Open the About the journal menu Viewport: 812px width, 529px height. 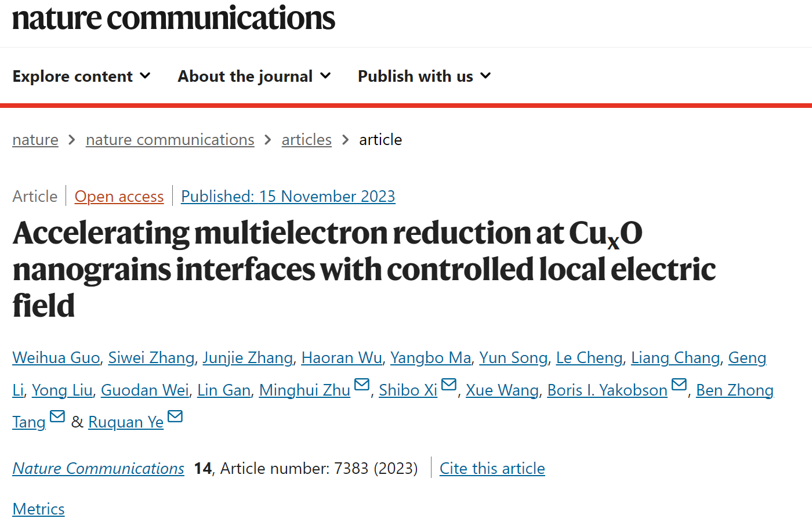pos(254,76)
